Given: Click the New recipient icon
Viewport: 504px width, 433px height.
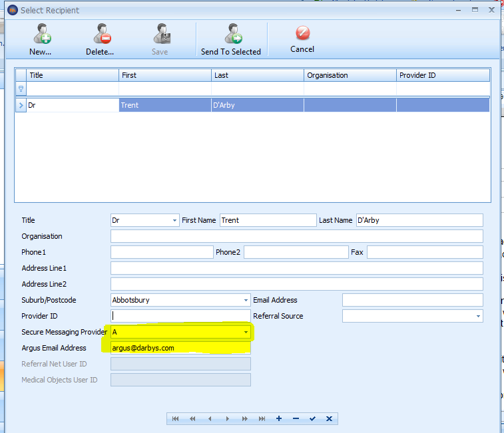Looking at the screenshot, I should click(42, 34).
